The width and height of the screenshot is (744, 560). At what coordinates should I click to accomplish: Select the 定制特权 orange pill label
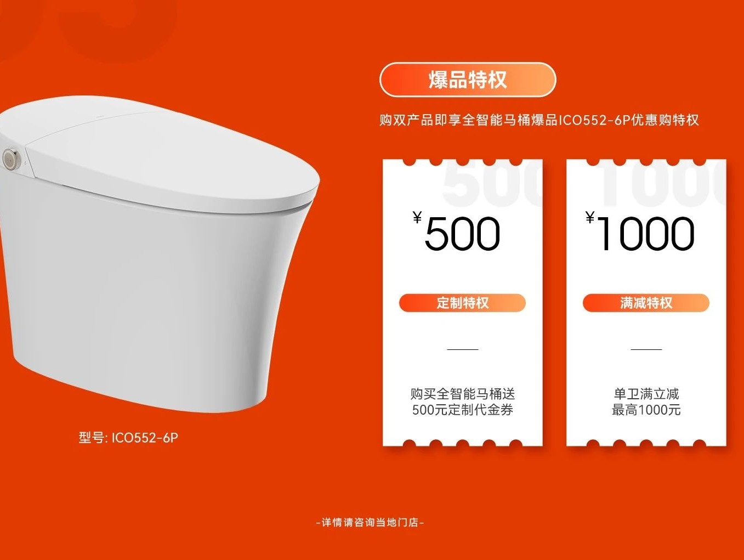pos(462,303)
